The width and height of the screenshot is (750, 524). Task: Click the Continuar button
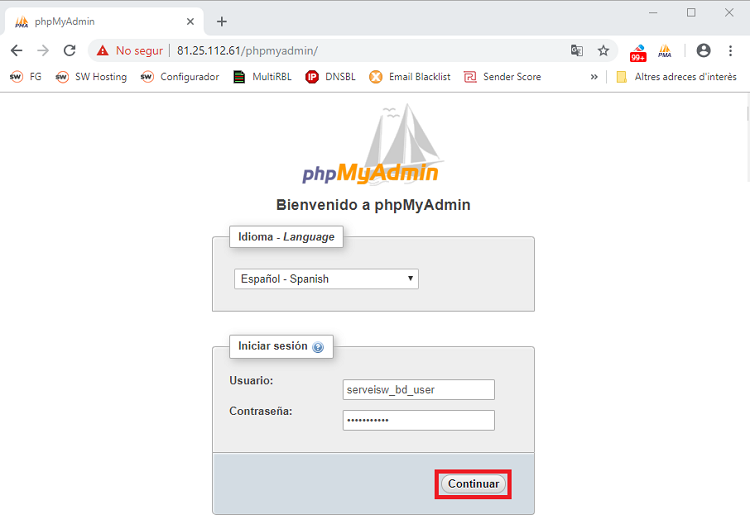coord(473,484)
